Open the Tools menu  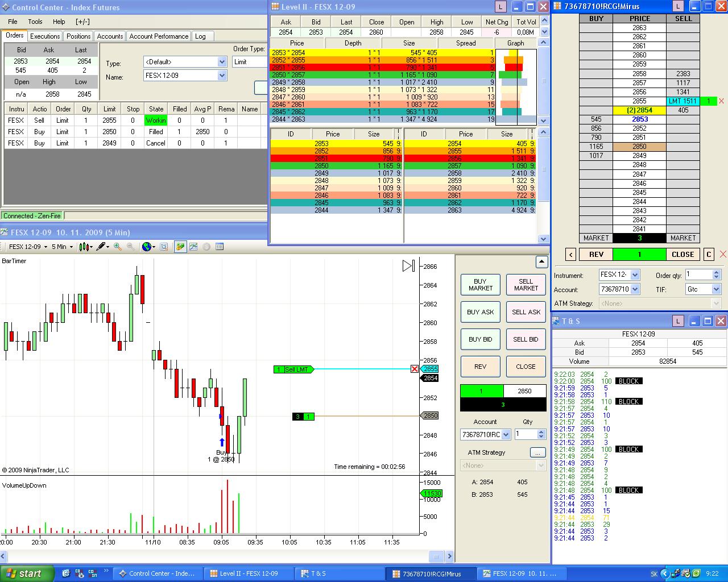click(x=35, y=22)
